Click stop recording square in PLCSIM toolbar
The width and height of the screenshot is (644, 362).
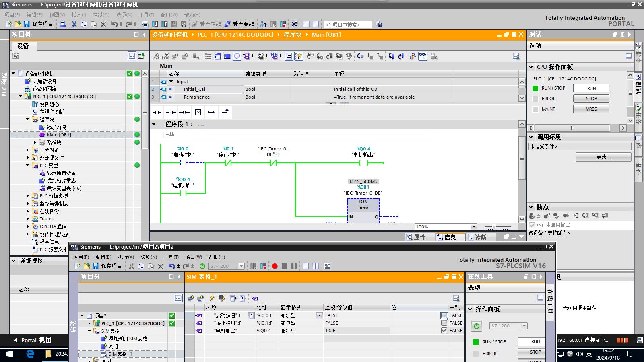(285, 266)
